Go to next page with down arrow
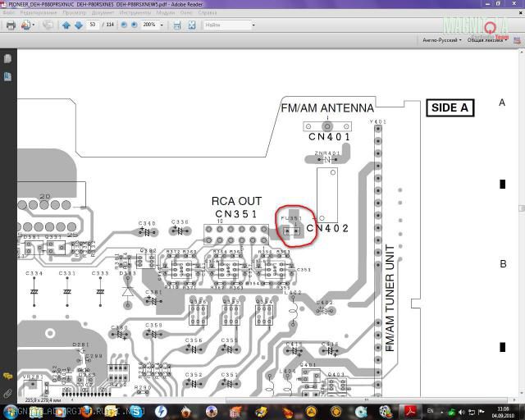Viewport: 525px width, 420px height. tap(79, 25)
